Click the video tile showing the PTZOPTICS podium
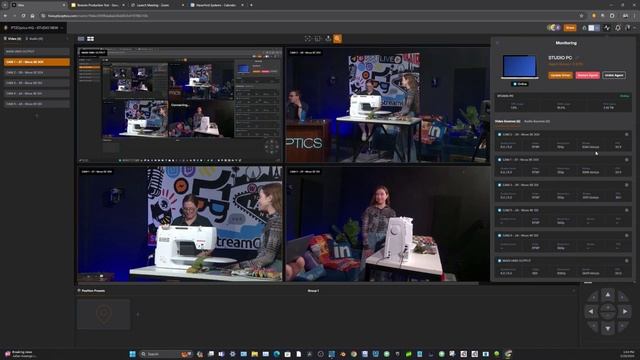This screenshot has height=360, width=640. [x=388, y=105]
